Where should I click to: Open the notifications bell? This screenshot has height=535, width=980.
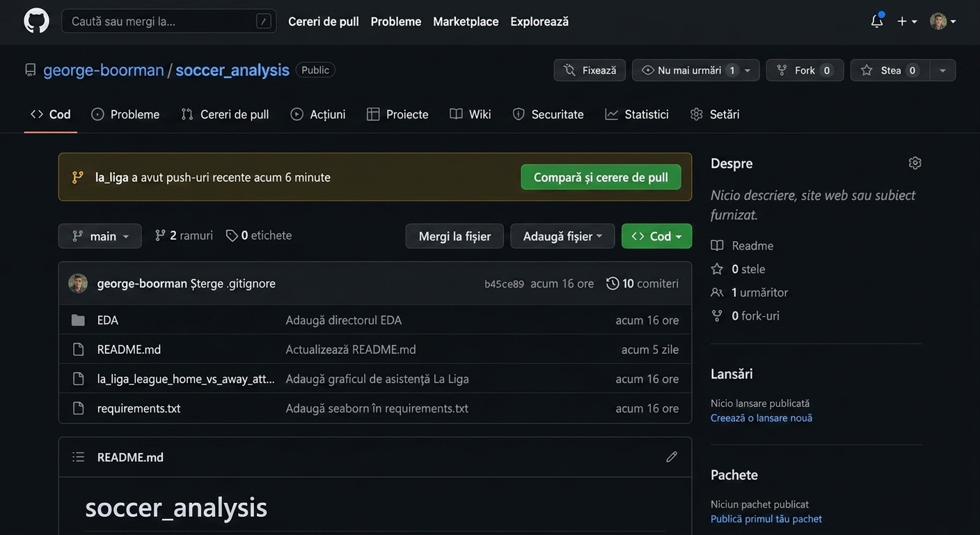(877, 21)
